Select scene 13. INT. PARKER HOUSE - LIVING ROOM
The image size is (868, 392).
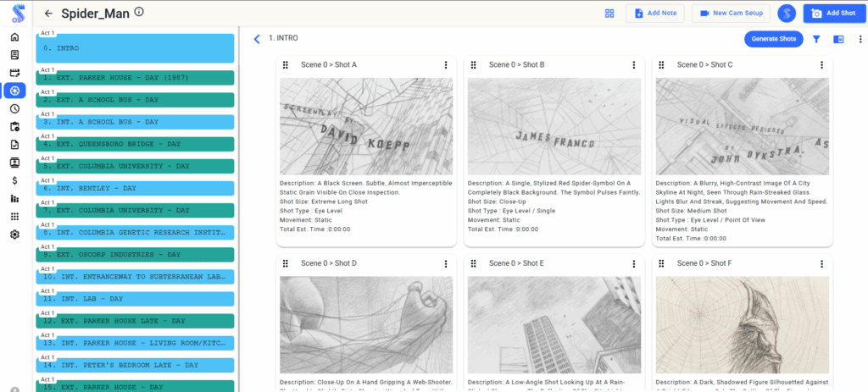135,344
